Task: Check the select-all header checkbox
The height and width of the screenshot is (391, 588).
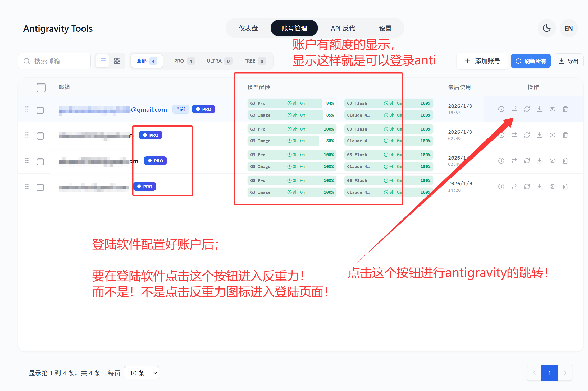Action: click(x=41, y=87)
